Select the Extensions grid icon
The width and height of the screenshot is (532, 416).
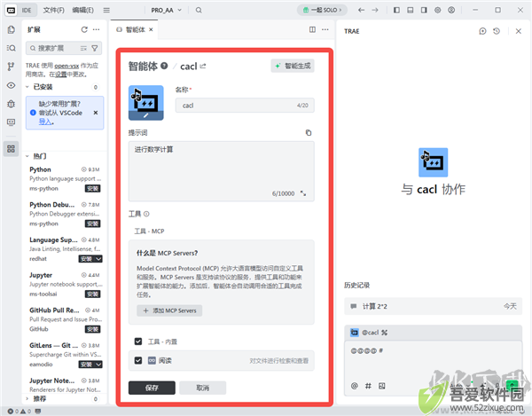(x=11, y=149)
